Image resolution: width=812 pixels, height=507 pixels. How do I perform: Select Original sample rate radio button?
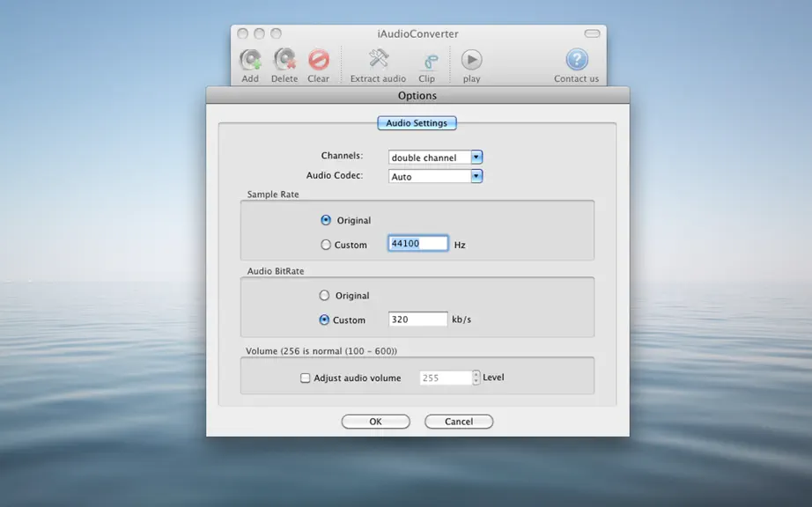click(x=326, y=220)
